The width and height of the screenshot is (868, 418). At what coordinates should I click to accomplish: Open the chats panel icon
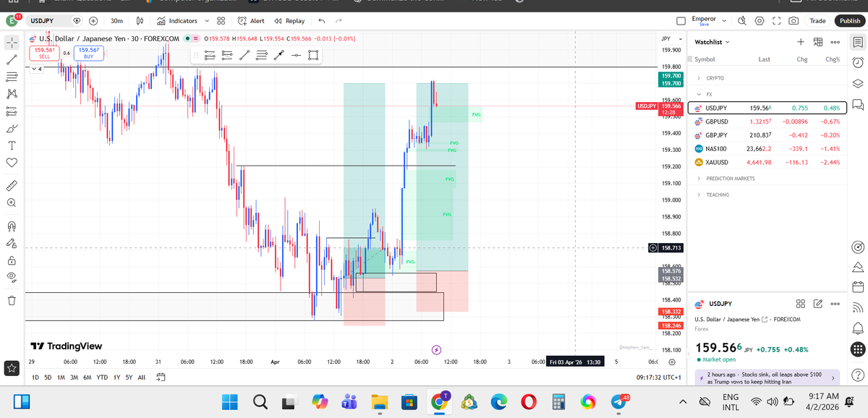tap(858, 104)
